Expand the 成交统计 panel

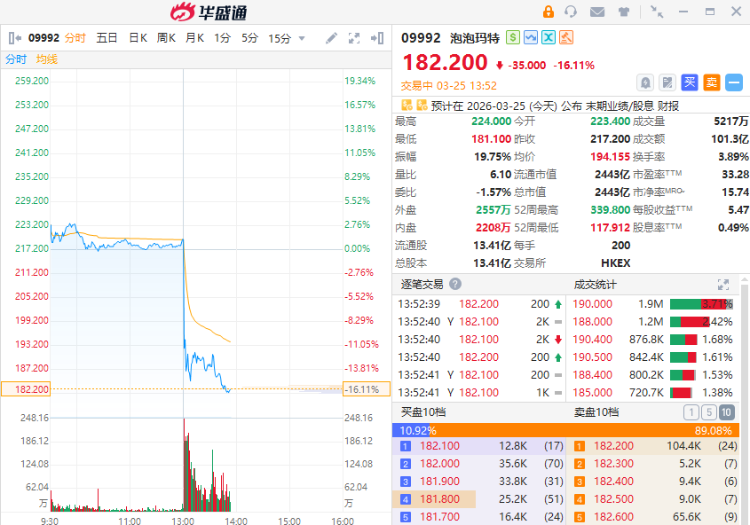tap(723, 284)
